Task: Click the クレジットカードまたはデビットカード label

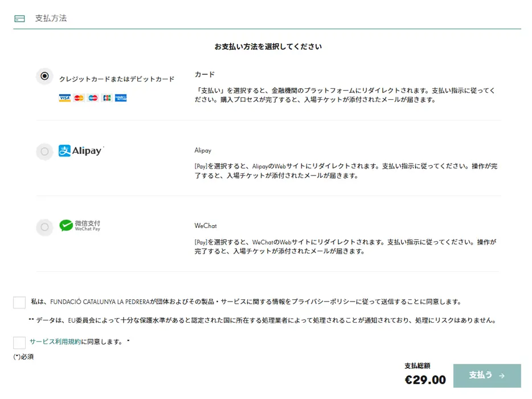Action: click(x=117, y=79)
